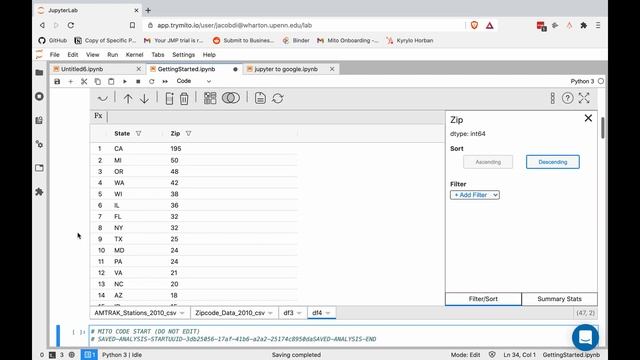Switch to the Summary Stats tab
This screenshot has width=640, height=360.
tap(560, 299)
